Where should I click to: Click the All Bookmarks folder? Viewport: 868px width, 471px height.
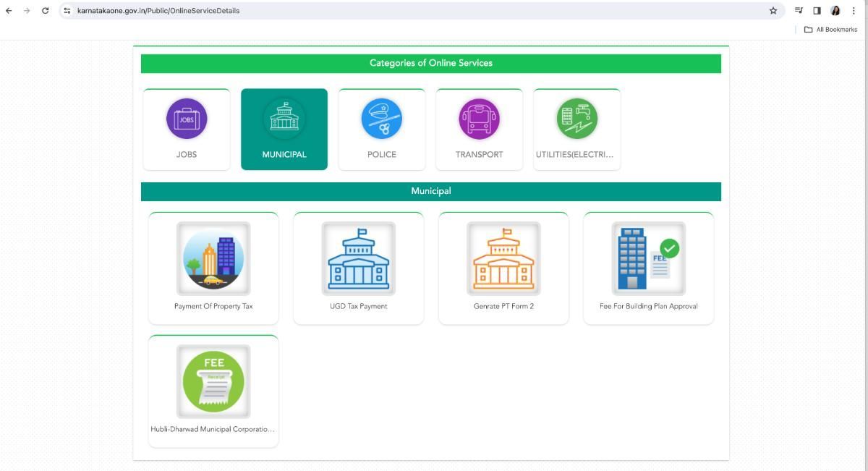tap(831, 29)
